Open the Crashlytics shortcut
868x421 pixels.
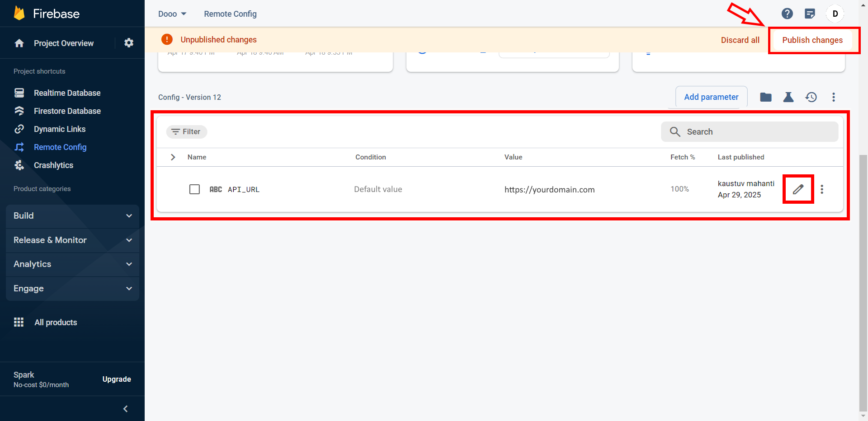53,165
